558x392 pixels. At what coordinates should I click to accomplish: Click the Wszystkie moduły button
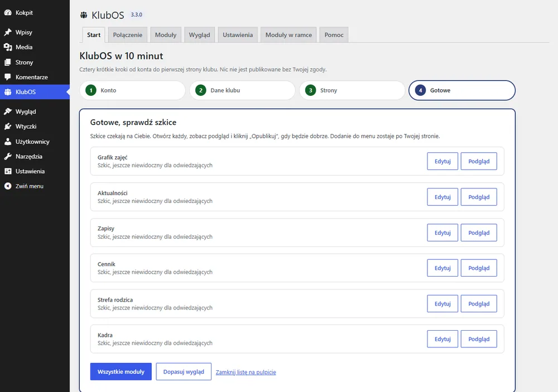pos(121,371)
